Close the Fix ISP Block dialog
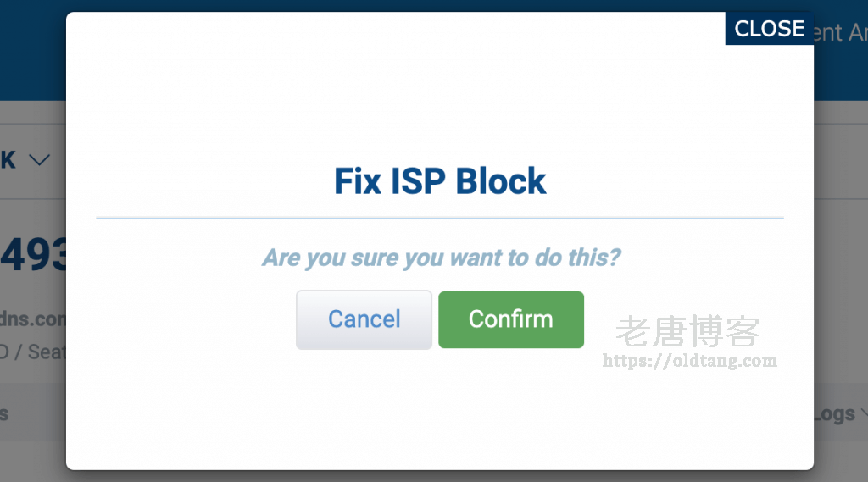Screen dimensions: 868x482 769,29
